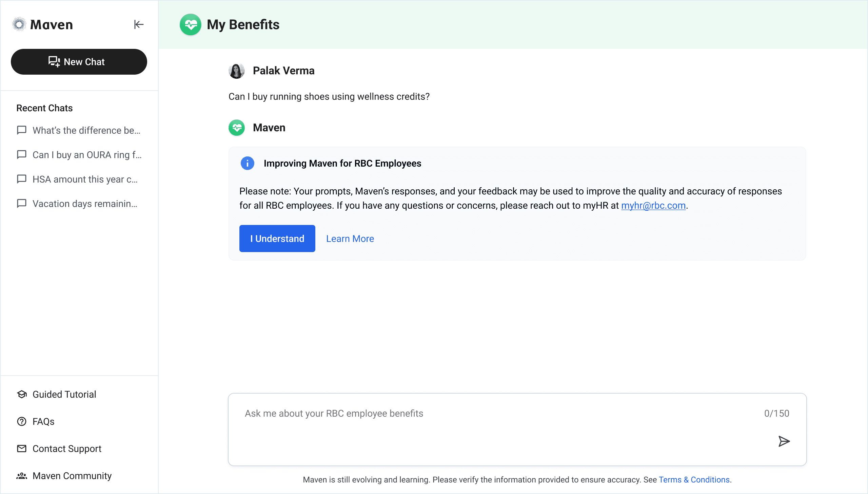Collapse the sidebar with the arrow icon

click(x=139, y=24)
